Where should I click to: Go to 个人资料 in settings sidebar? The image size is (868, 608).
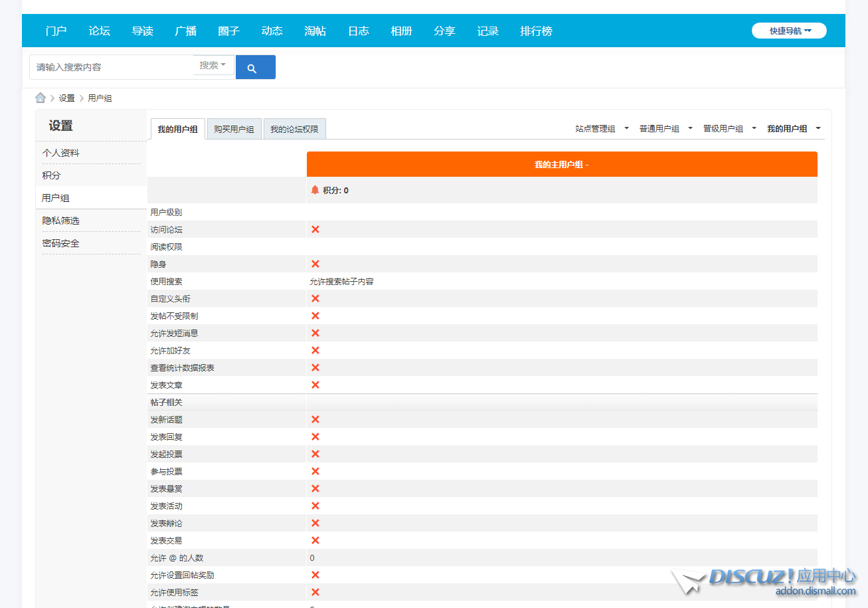click(60, 153)
